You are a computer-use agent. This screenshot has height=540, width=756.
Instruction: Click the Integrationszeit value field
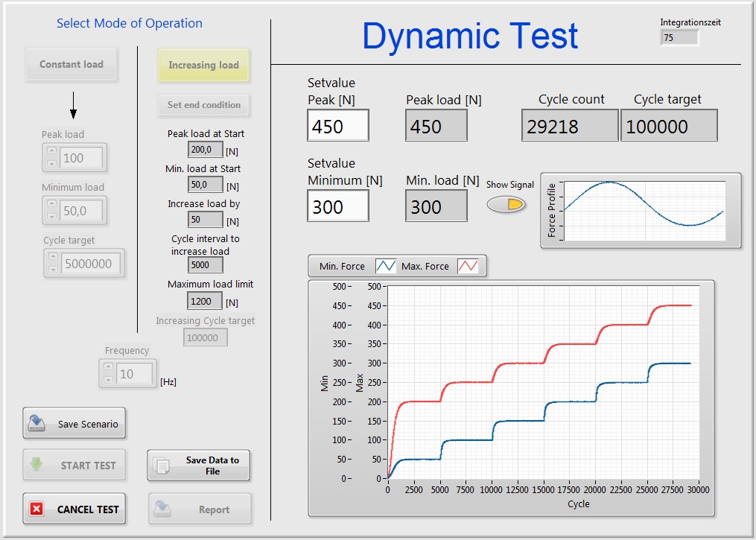point(679,37)
